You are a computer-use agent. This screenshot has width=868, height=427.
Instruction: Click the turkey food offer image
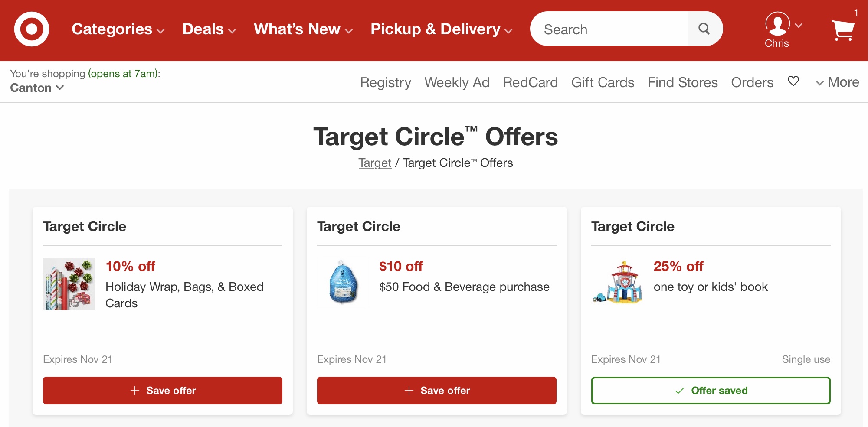click(343, 282)
